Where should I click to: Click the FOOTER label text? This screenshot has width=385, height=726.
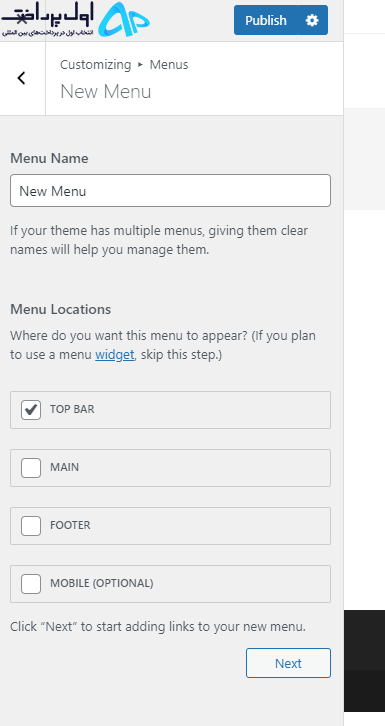tap(70, 525)
